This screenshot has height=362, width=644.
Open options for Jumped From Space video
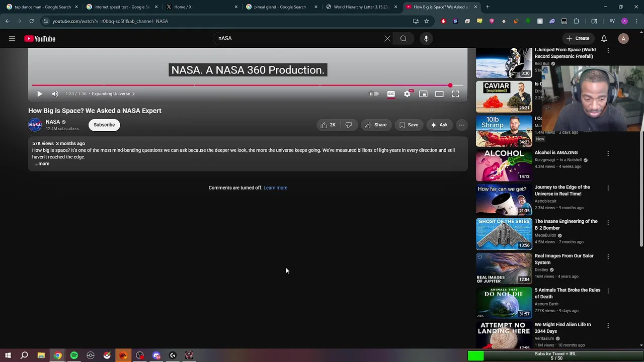(x=608, y=51)
